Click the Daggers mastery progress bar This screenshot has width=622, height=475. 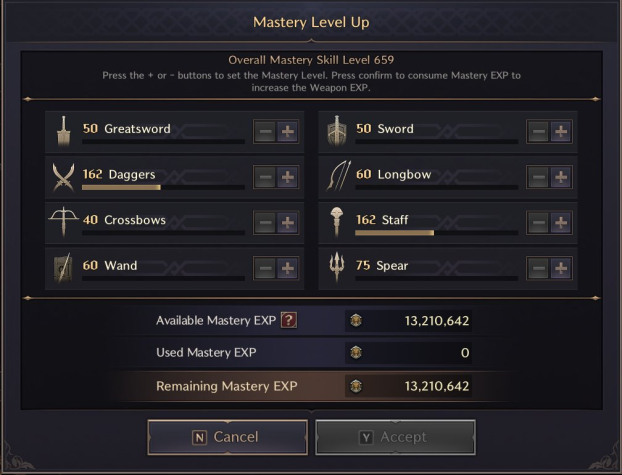coord(163,187)
